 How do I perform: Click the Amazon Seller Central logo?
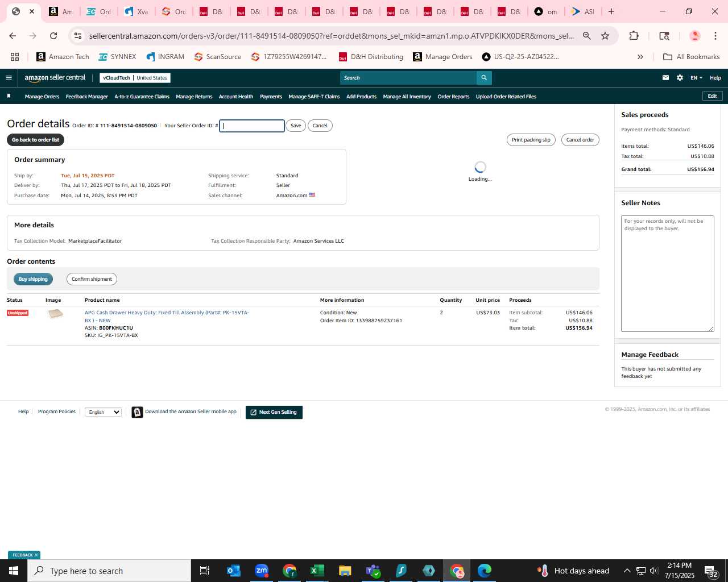coord(55,78)
